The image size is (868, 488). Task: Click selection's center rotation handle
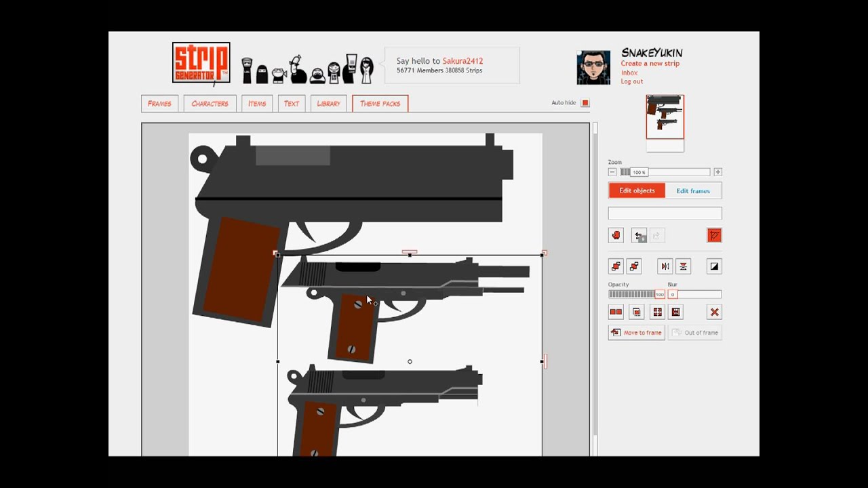point(410,362)
